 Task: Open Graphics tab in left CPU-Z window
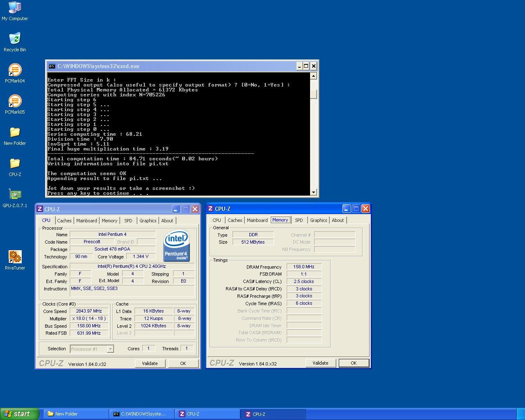click(148, 221)
